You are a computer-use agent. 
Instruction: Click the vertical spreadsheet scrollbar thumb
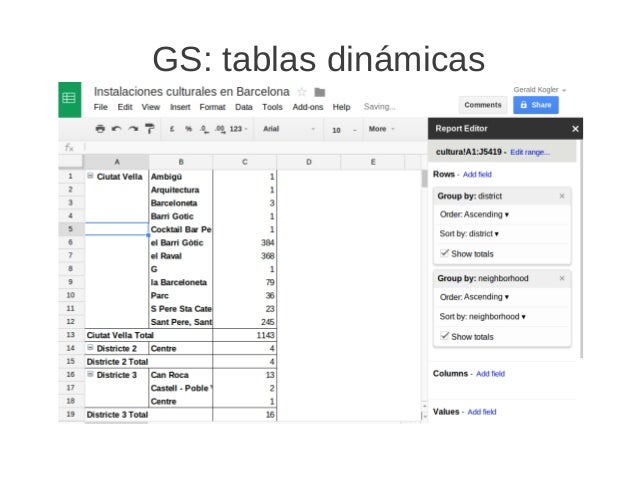pos(424,179)
